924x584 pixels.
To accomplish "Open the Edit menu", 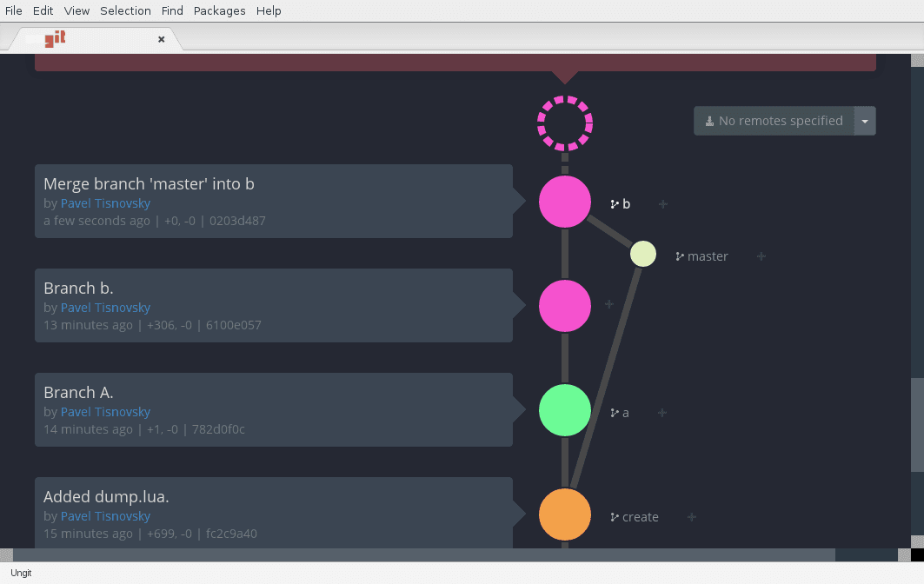I will pyautogui.click(x=43, y=10).
